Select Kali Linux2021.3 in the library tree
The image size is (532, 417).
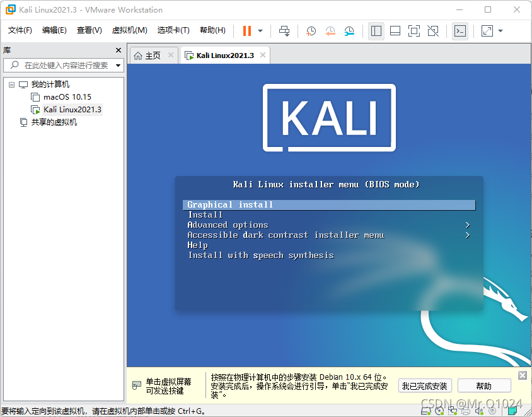pyautogui.click(x=72, y=110)
